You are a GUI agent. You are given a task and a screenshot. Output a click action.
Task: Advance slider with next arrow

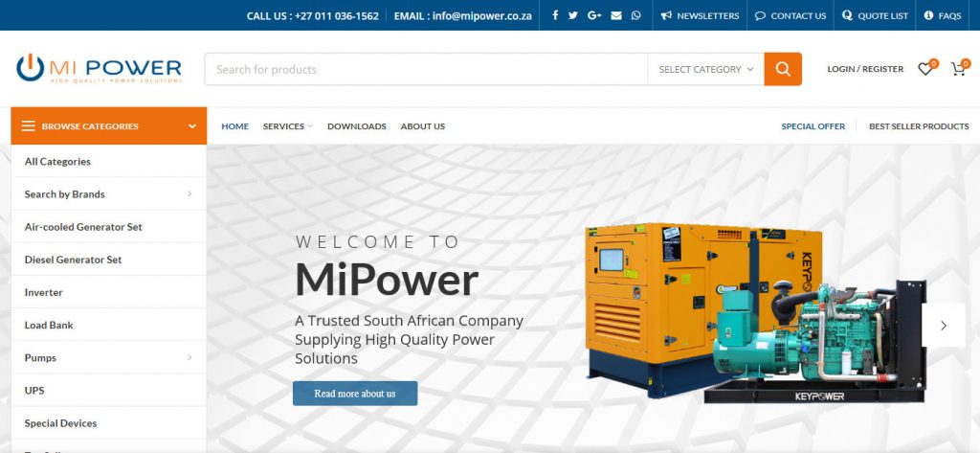point(944,326)
